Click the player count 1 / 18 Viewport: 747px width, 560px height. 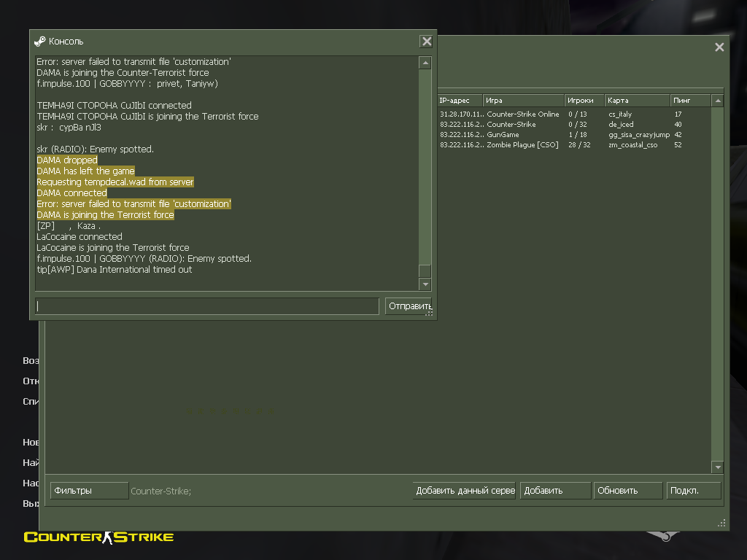click(x=578, y=135)
